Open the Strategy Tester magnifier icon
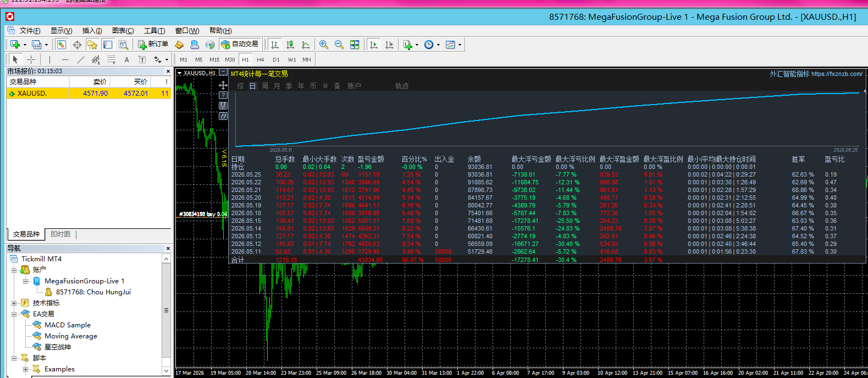868x378 pixels. click(x=123, y=45)
